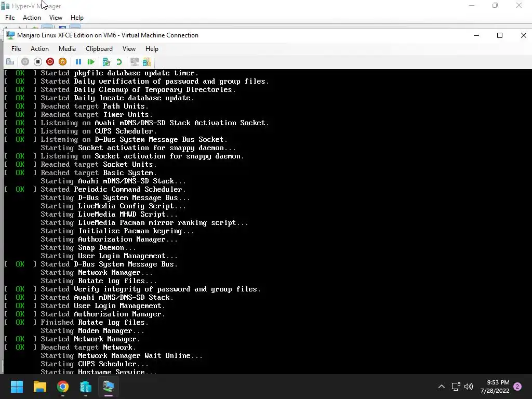
Task: Open the View menu in Hyper-V Manager
Action: point(56,18)
